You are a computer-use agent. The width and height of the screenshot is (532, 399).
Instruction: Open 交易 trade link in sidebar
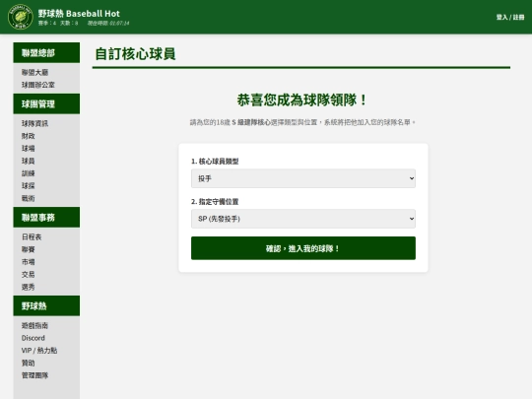[x=29, y=275]
